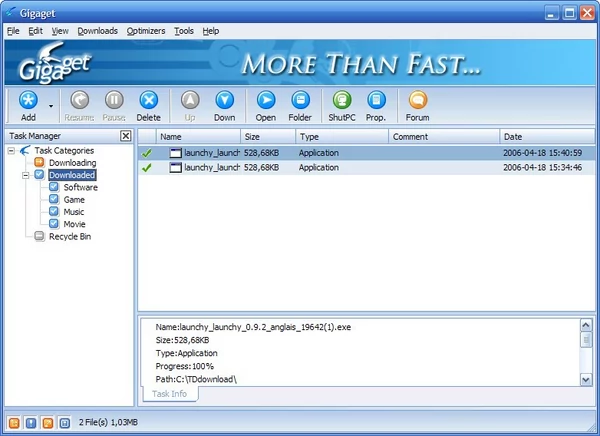Click the Recycle Bin gray icon
Viewport: 600px width, 436px height.
tap(39, 236)
